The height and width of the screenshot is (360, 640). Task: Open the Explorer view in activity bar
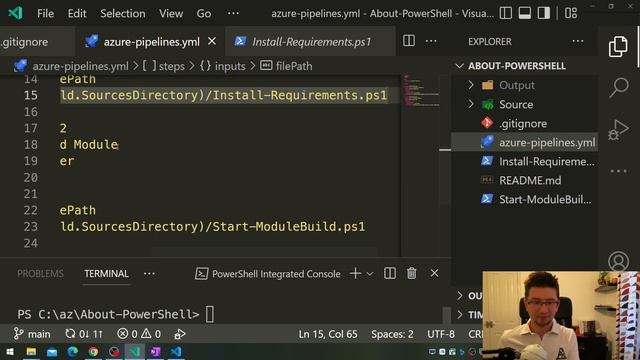point(618,47)
